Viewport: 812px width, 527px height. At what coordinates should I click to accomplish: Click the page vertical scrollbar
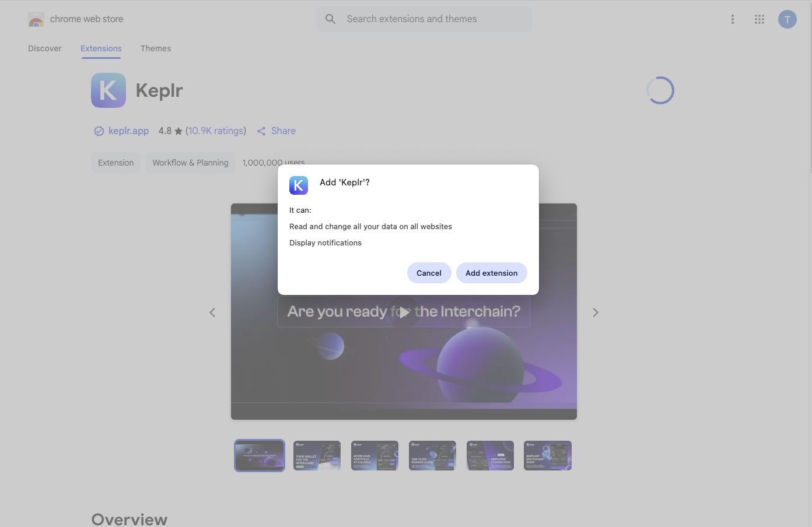click(810, 87)
